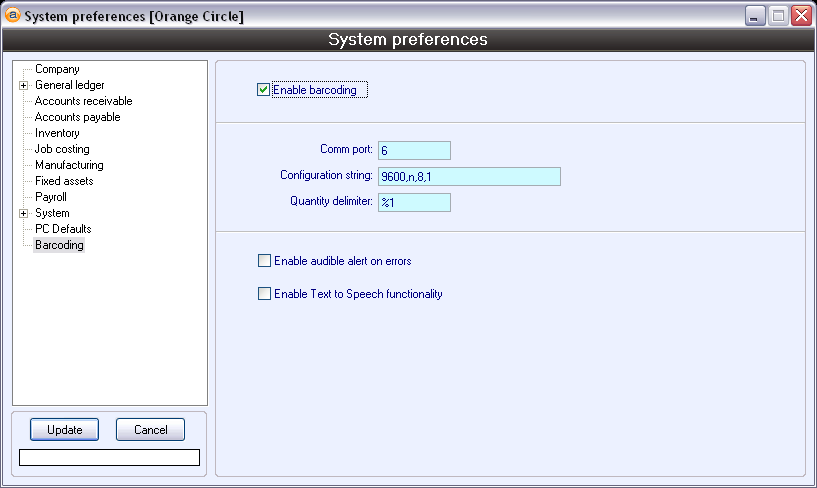Select Payroll in the tree

tap(51, 197)
